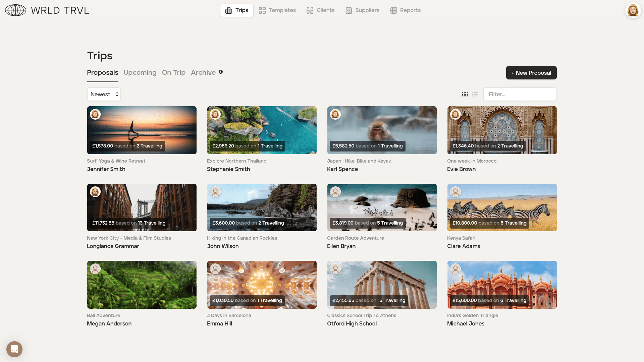644x362 pixels.
Task: Open Garden Route Adventure thumbnail
Action: [x=382, y=207]
